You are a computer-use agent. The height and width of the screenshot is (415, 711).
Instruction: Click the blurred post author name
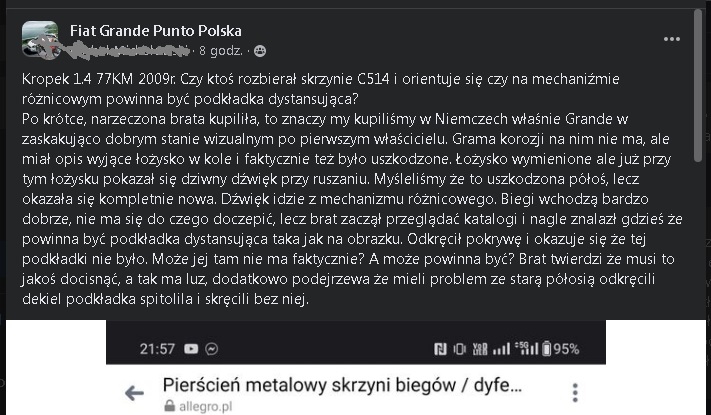(130, 49)
